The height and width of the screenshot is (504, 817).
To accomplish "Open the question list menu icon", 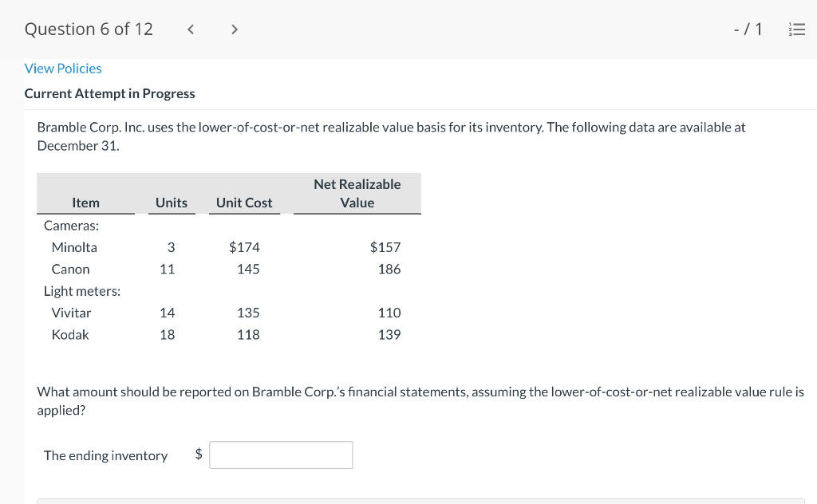I will (796, 30).
